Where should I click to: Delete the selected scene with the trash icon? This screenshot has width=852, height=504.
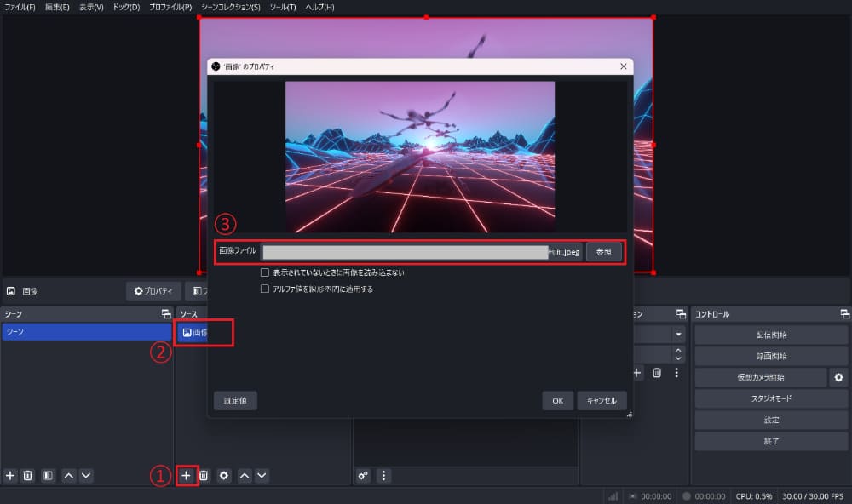click(28, 476)
